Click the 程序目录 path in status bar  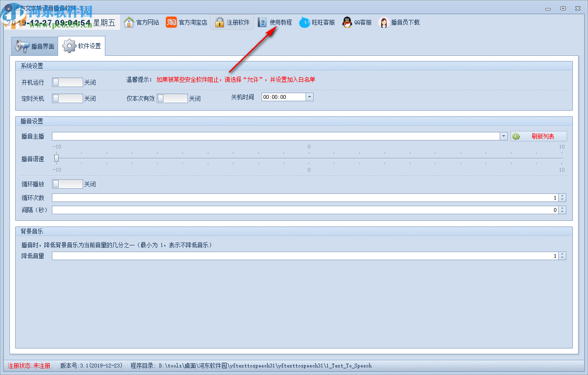[251, 366]
